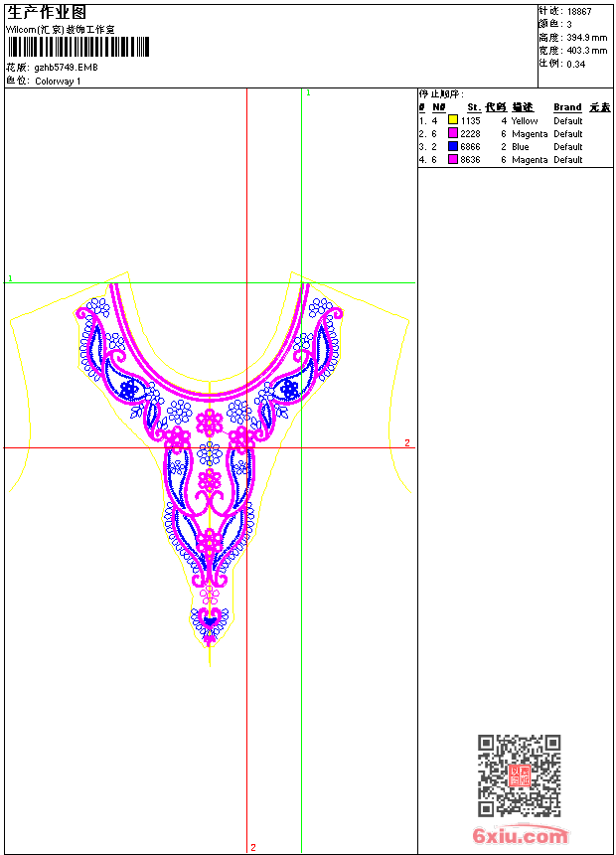
Task: Click the 6xiu.com watermark logo
Action: coord(520,835)
